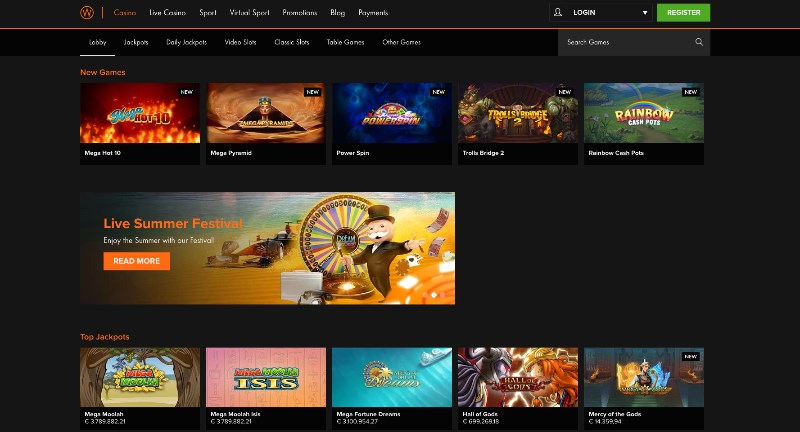Launch the Power Spin game thumbnail
This screenshot has width=800, height=432.
click(392, 113)
